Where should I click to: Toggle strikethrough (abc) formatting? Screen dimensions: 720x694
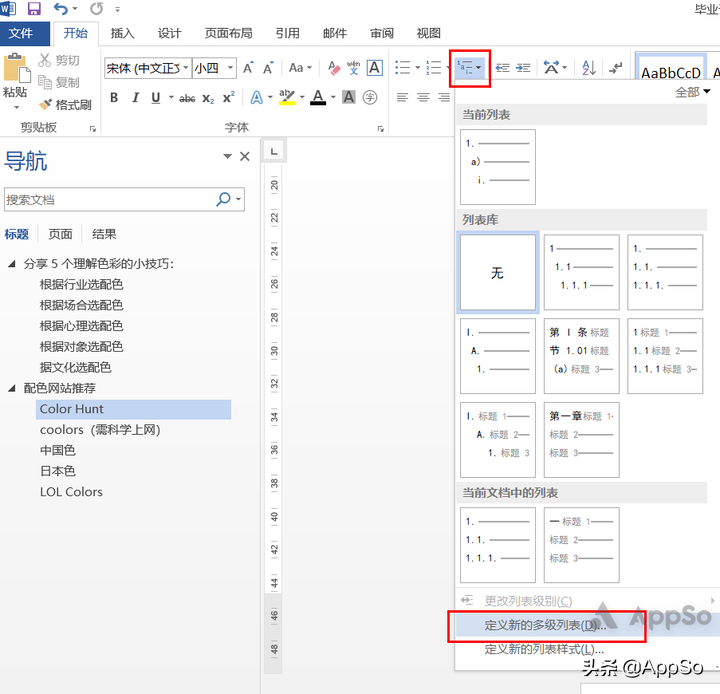coord(187,98)
